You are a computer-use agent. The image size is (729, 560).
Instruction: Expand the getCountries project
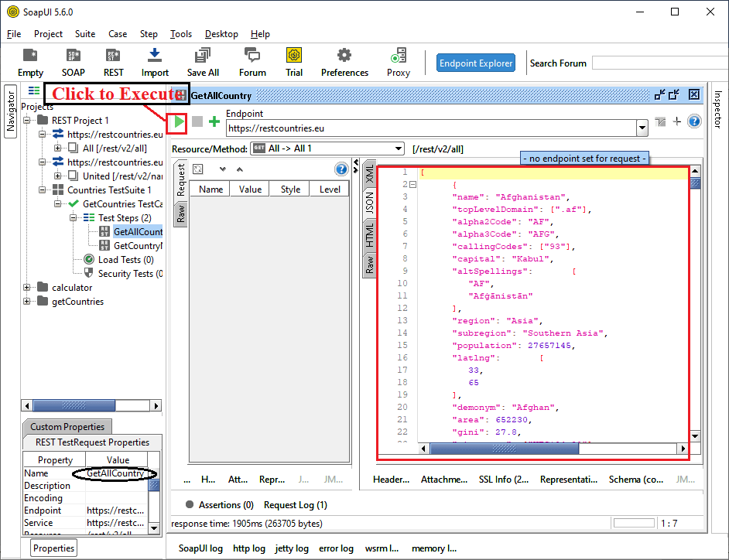pyautogui.click(x=27, y=302)
